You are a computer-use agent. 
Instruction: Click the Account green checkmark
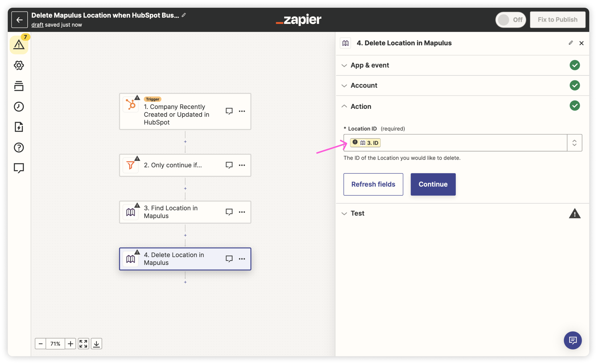575,85
